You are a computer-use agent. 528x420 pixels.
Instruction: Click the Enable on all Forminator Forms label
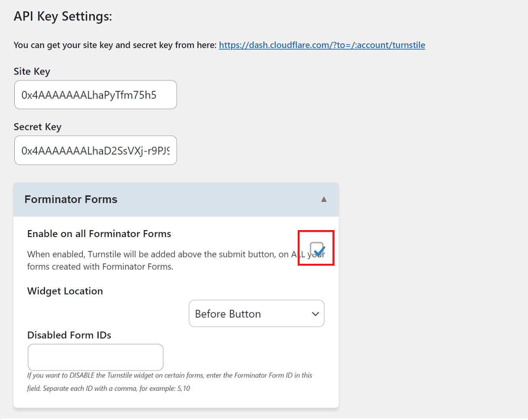(99, 234)
